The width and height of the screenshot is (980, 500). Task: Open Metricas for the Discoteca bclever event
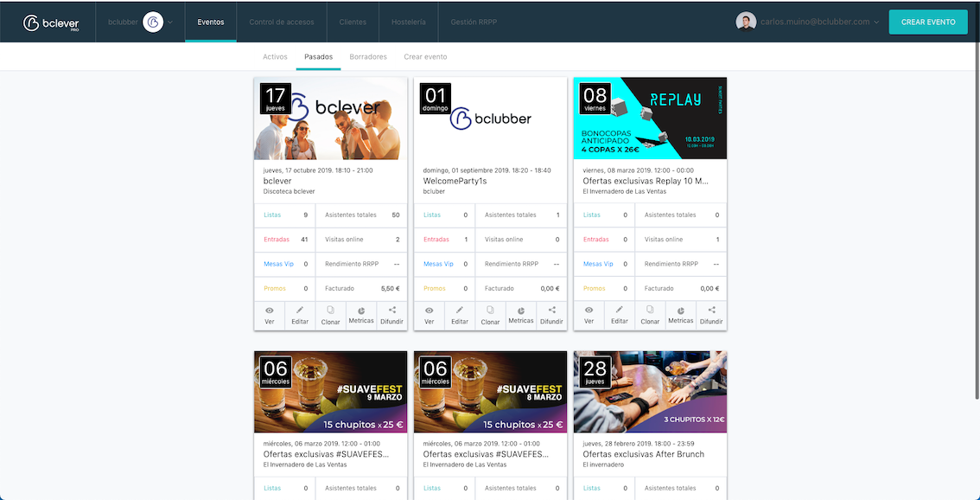361,316
